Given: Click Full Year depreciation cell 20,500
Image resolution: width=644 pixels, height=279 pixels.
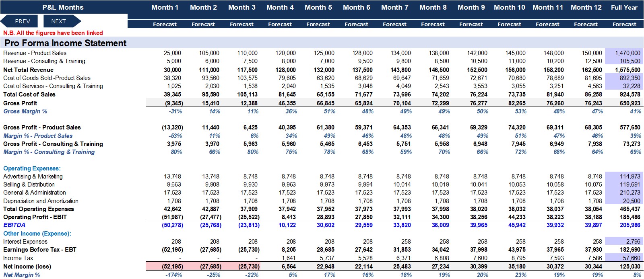Looking at the screenshot, I should click(x=624, y=201).
